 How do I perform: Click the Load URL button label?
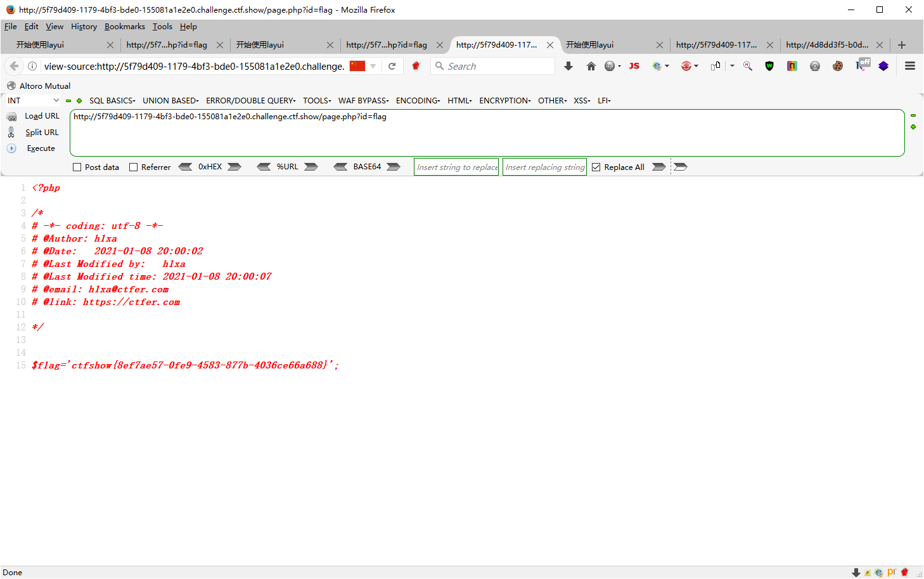(x=42, y=116)
